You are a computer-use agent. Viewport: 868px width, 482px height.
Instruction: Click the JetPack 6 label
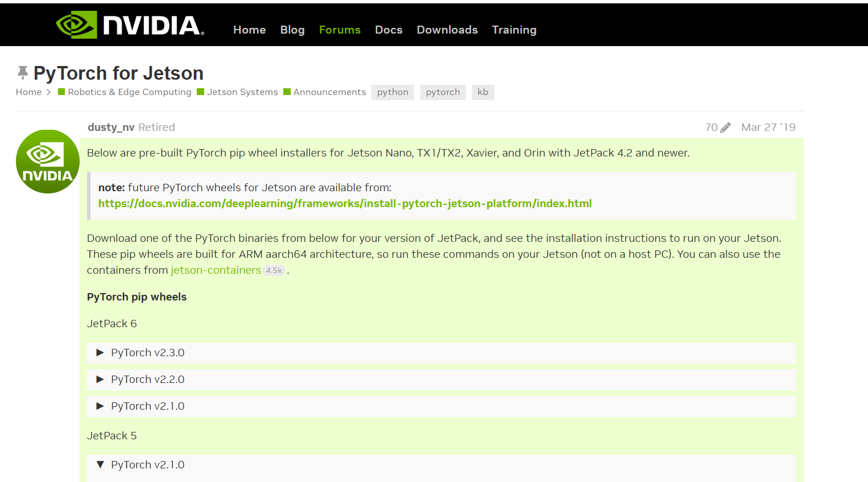point(112,324)
